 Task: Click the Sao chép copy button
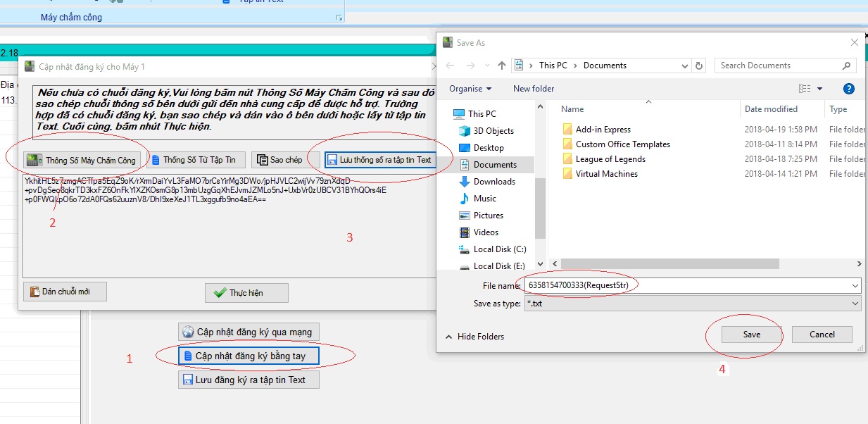point(280,160)
